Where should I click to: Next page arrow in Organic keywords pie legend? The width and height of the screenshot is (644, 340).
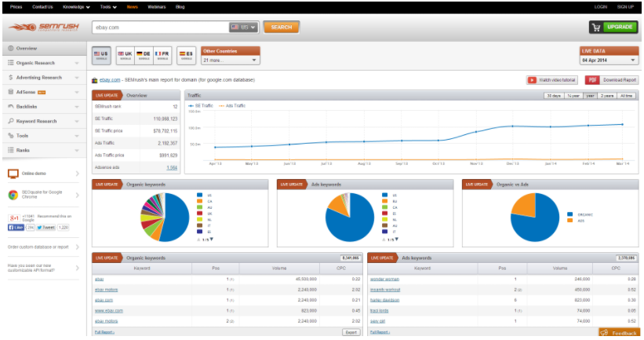(x=212, y=239)
